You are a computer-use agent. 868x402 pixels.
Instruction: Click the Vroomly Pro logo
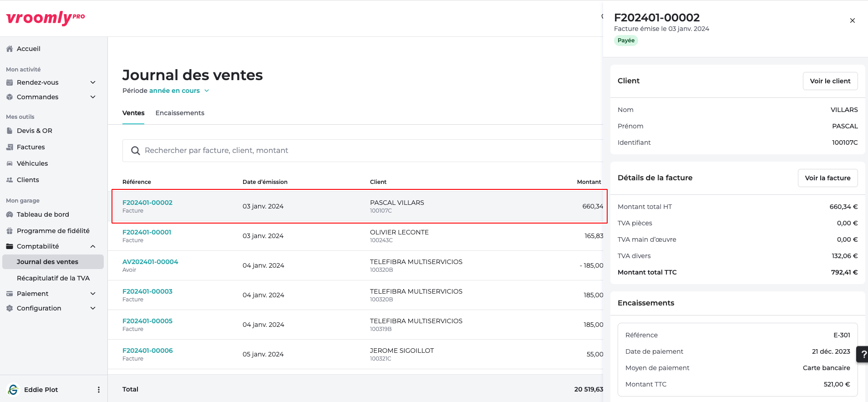tap(46, 18)
